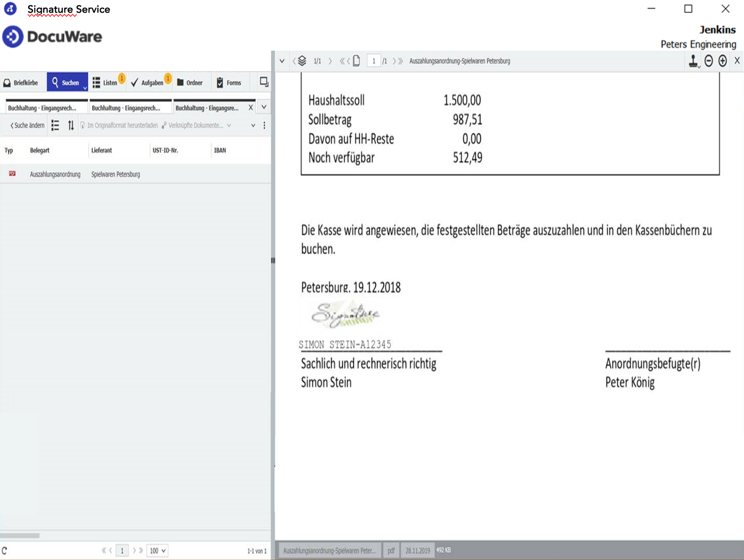Viewport: 744px width, 560px height.
Task: Collapse the viewer toolbar chevron at top left
Action: (x=282, y=61)
